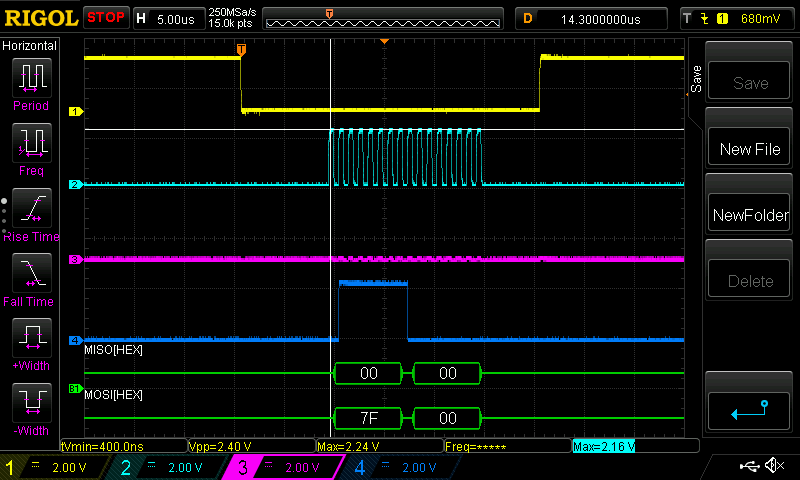Click the MISO[HEX] decode label

113,350
